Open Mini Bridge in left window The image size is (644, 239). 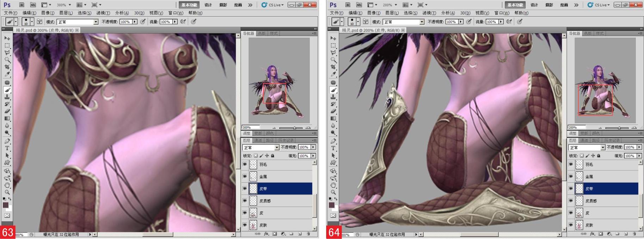[33, 5]
